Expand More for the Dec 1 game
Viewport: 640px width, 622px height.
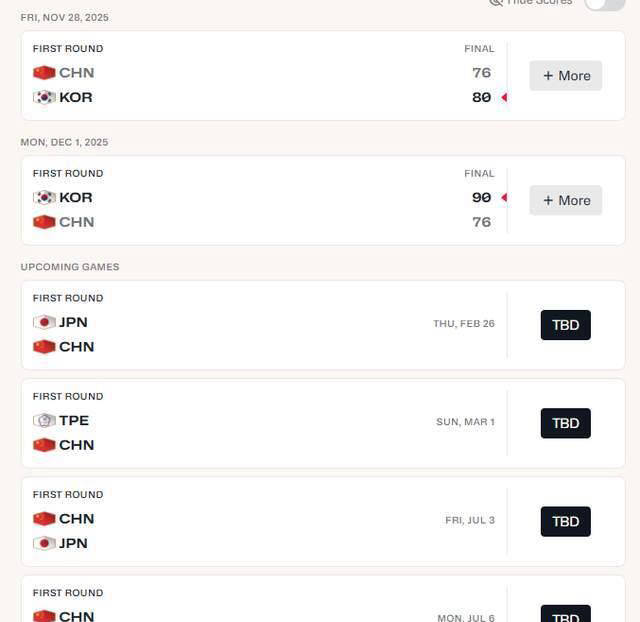pos(566,200)
